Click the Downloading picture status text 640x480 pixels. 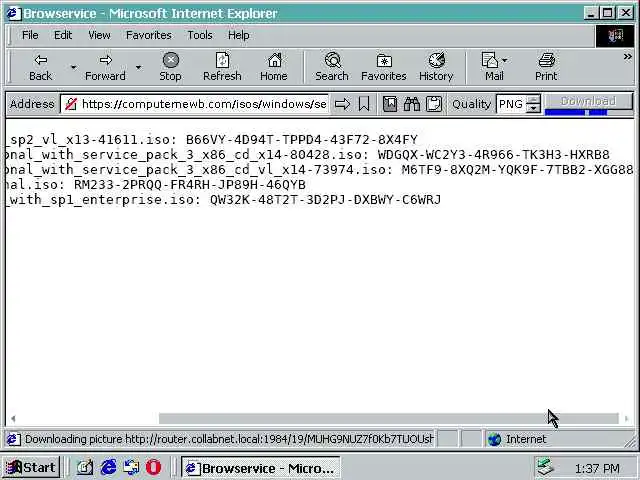[229, 439]
